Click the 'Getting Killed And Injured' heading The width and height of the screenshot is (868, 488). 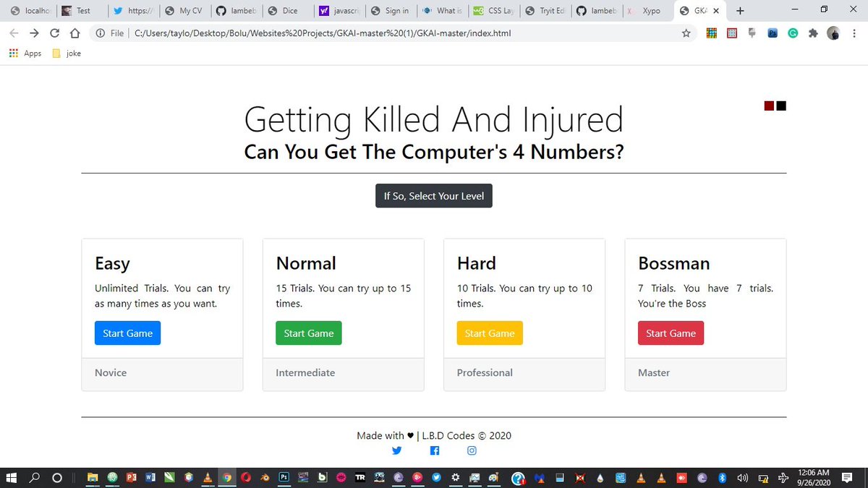(x=434, y=120)
